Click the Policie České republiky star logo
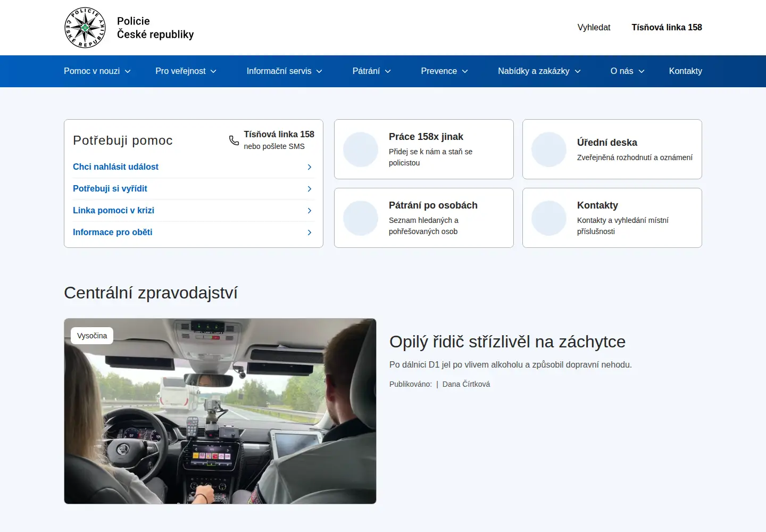The width and height of the screenshot is (766, 532). point(85,28)
